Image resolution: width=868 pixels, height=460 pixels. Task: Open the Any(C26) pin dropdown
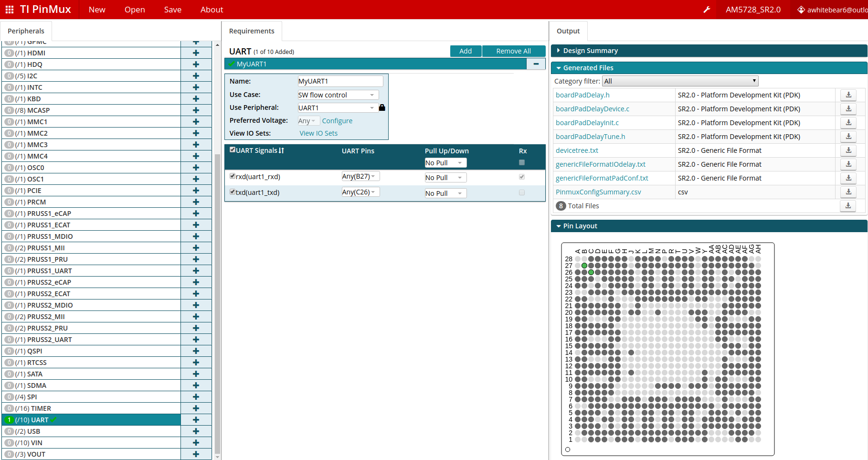coord(360,192)
